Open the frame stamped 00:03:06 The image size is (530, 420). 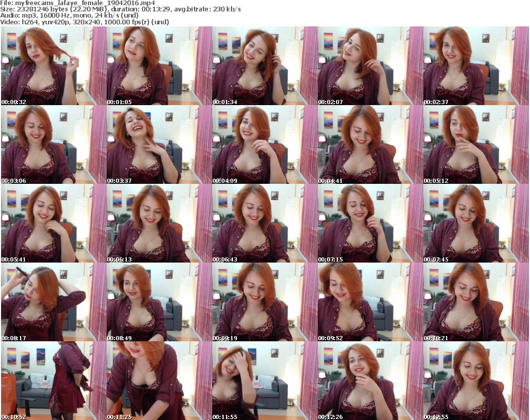click(x=53, y=144)
